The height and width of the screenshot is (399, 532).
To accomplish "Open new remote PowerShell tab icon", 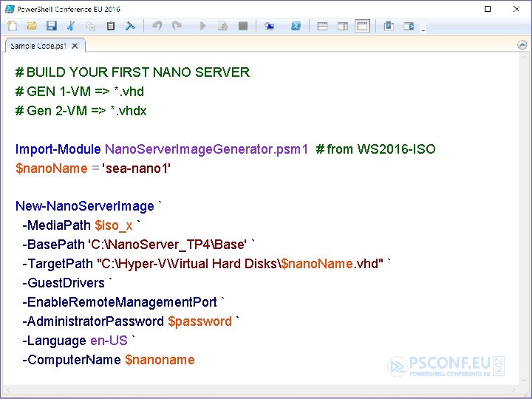I will tap(270, 26).
